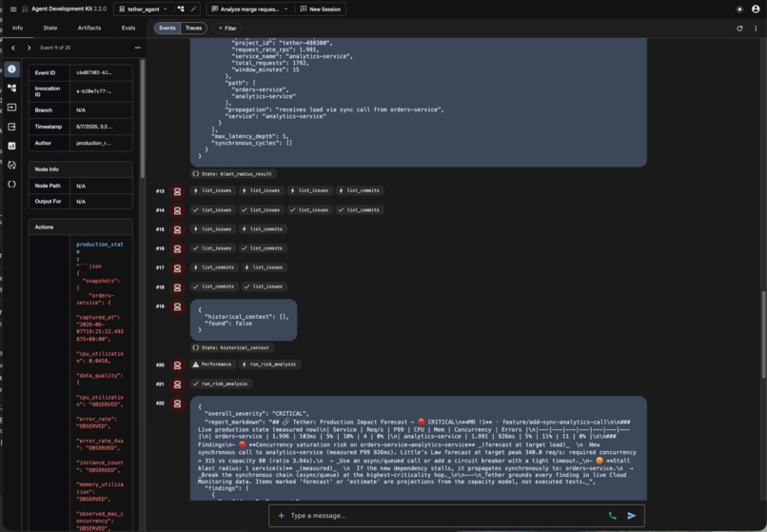
Task: Select the Traces view toggle
Action: coord(193,28)
